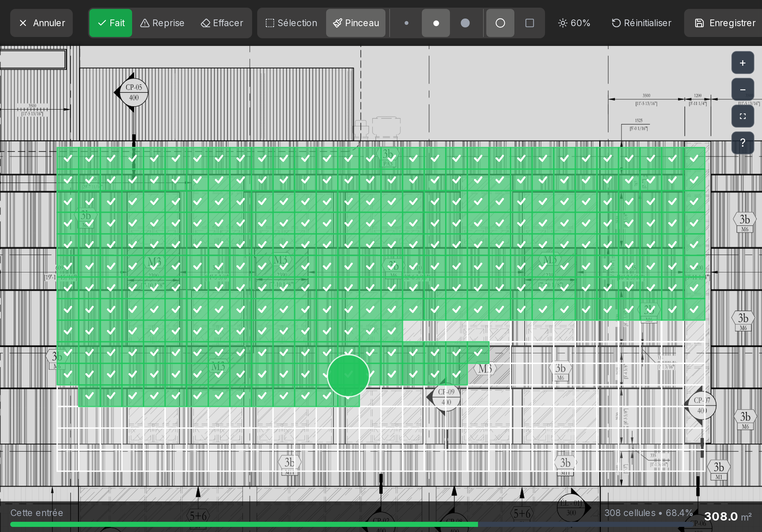The height and width of the screenshot is (532, 762).
Task: Click the '308 cellules • 68.4%' status text
Action: [x=648, y=513]
